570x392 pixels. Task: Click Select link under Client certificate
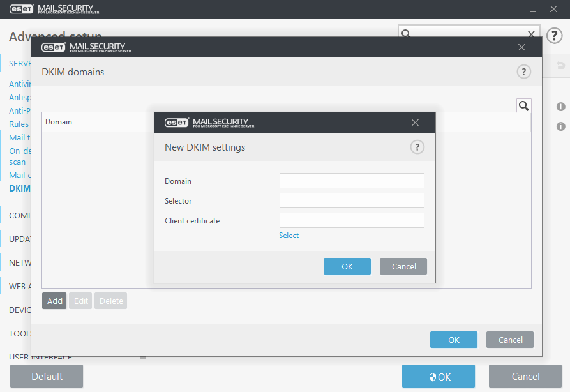tap(289, 235)
